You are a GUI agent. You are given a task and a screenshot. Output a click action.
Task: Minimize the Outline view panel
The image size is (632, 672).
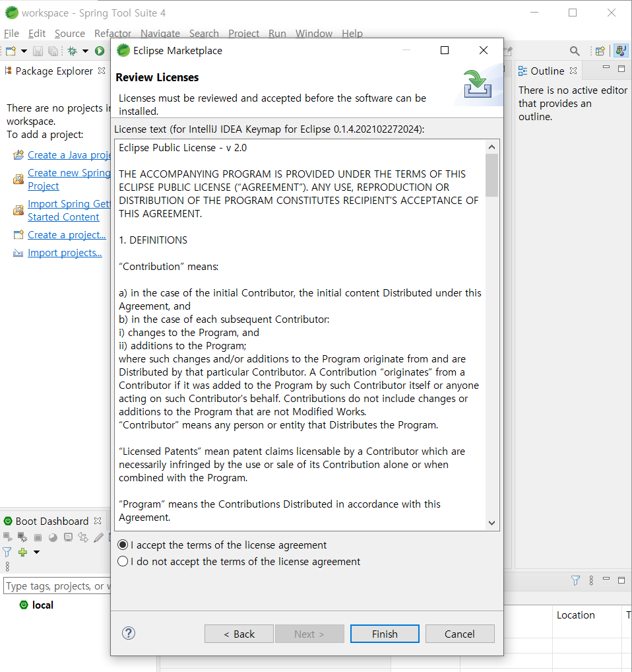[x=606, y=67]
